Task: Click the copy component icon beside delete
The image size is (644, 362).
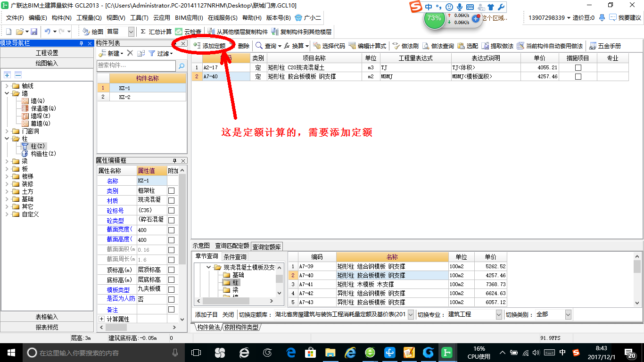Action: 140,53
